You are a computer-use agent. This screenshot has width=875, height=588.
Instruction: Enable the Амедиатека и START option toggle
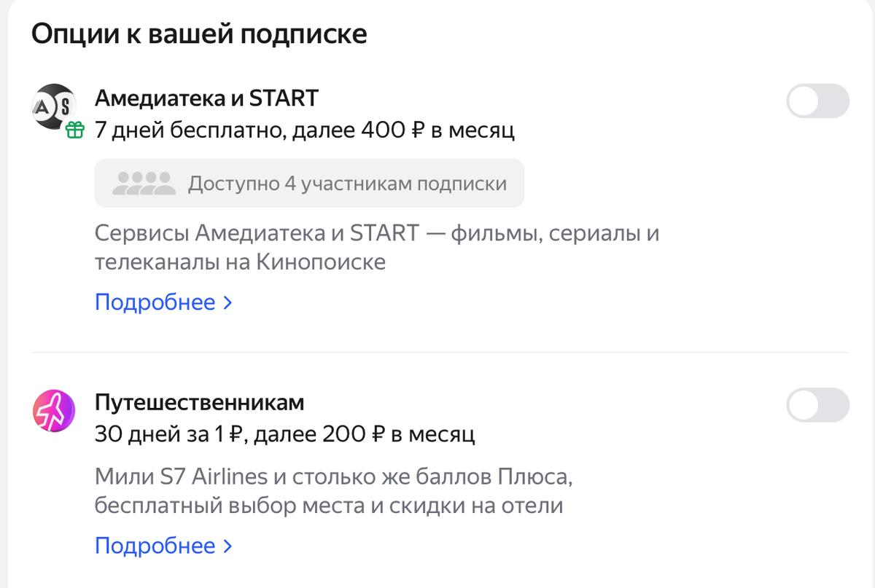[818, 101]
